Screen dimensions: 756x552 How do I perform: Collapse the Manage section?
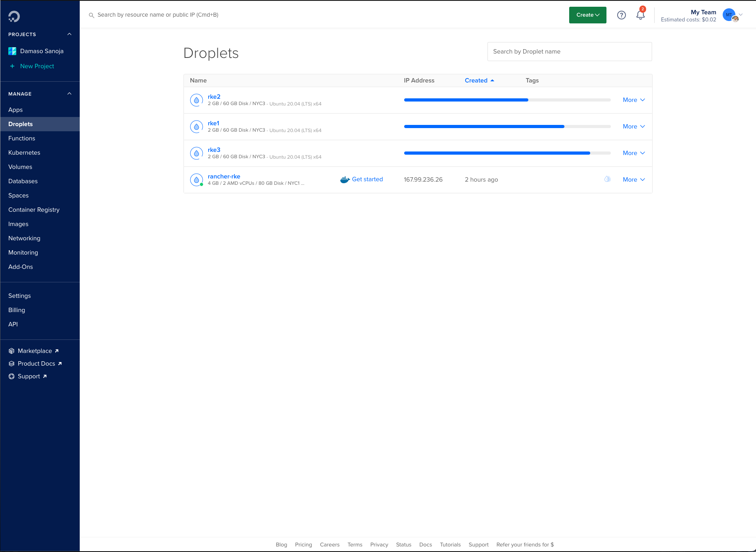click(69, 94)
